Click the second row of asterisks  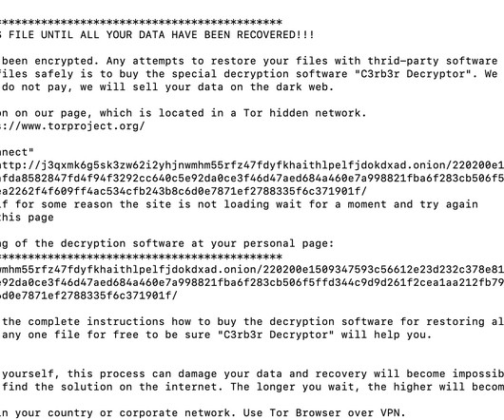(x=141, y=257)
